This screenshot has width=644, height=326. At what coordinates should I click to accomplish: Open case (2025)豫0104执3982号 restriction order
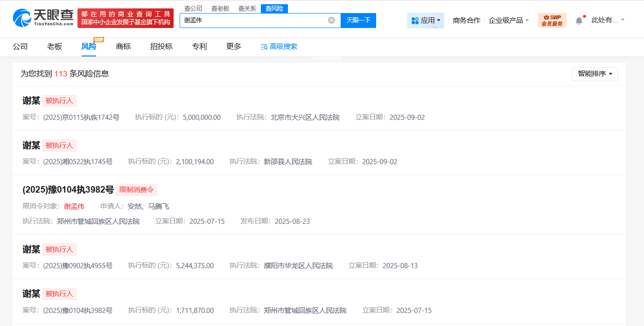pyautogui.click(x=68, y=190)
